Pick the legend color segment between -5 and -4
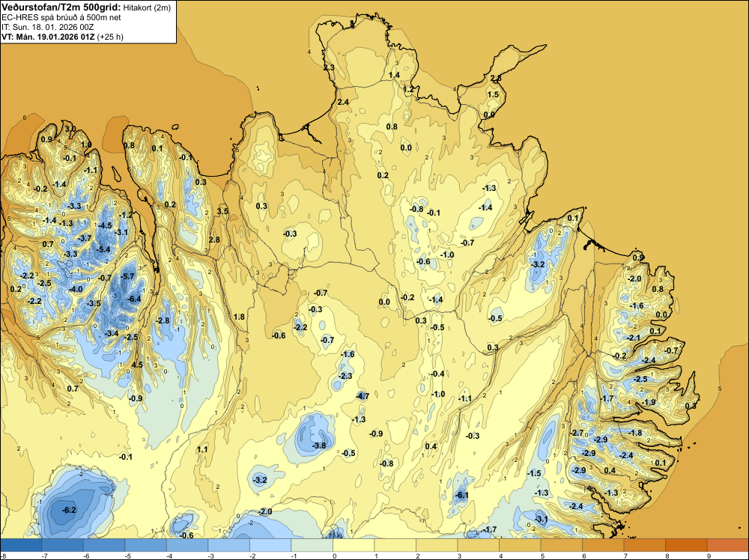Viewport: 749px width, 560px height. point(146,545)
